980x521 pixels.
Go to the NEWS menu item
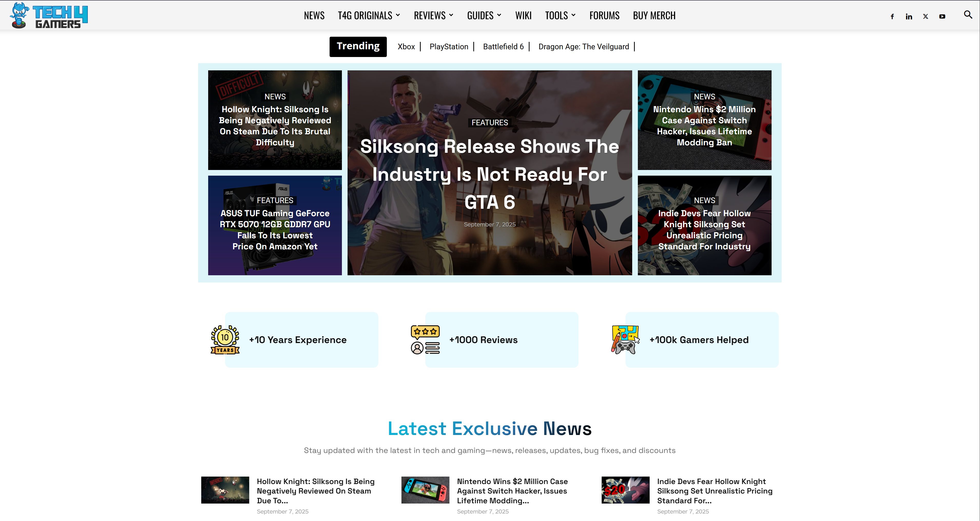coord(314,15)
